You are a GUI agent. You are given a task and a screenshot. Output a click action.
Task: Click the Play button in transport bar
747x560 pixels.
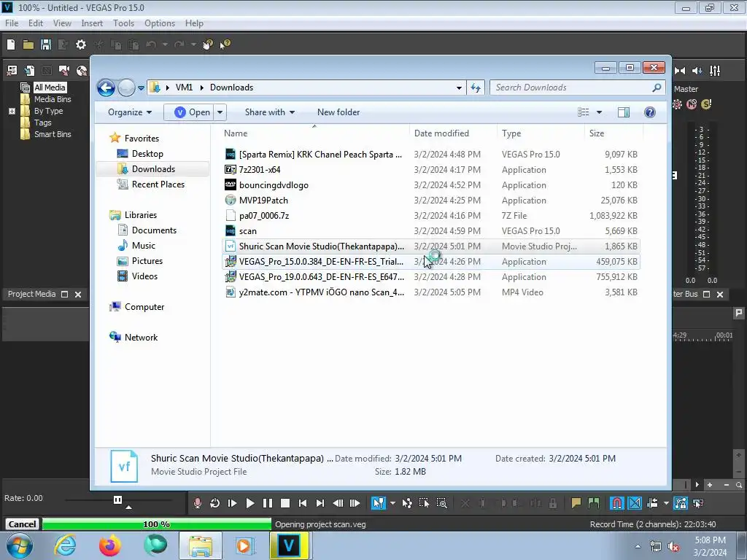pos(250,503)
